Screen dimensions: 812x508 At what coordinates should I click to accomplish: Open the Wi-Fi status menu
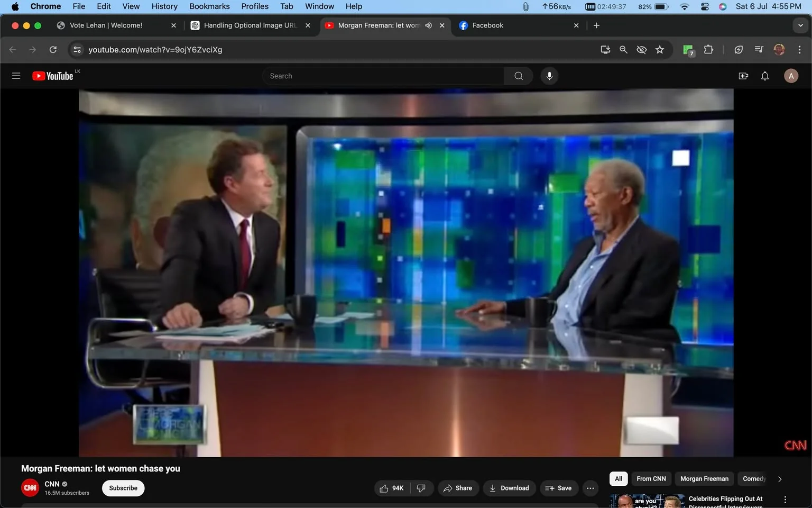[685, 6]
